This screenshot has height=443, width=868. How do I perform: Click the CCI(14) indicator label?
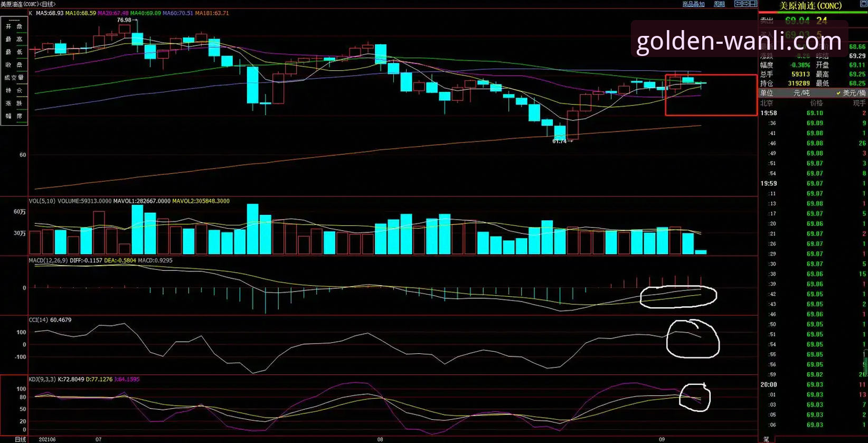coord(39,320)
